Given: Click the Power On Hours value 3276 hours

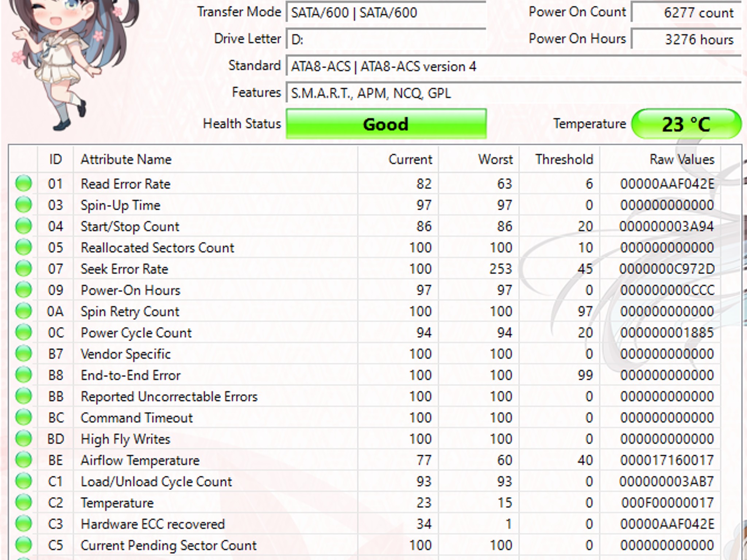Looking at the screenshot, I should pos(686,39).
